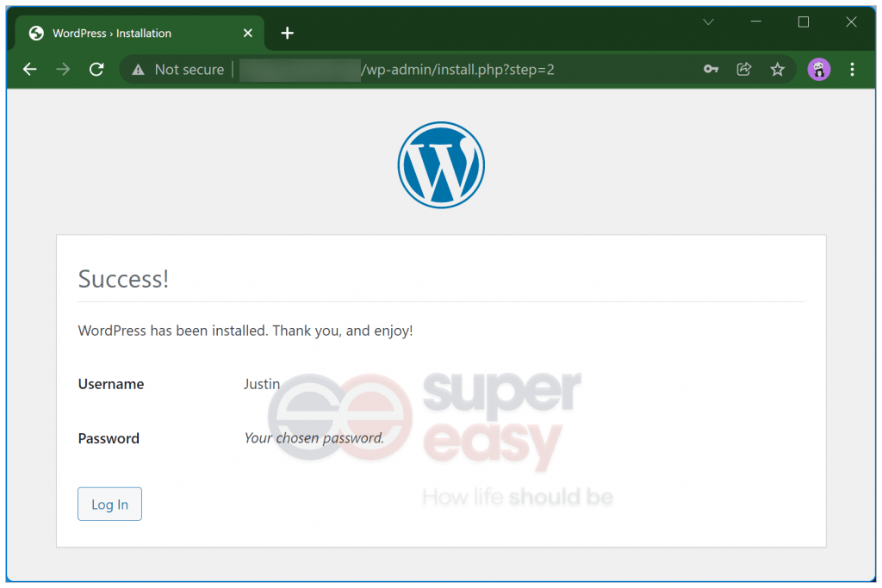The width and height of the screenshot is (882, 588).
Task: Open Chrome three-dot menu
Action: [x=852, y=69]
